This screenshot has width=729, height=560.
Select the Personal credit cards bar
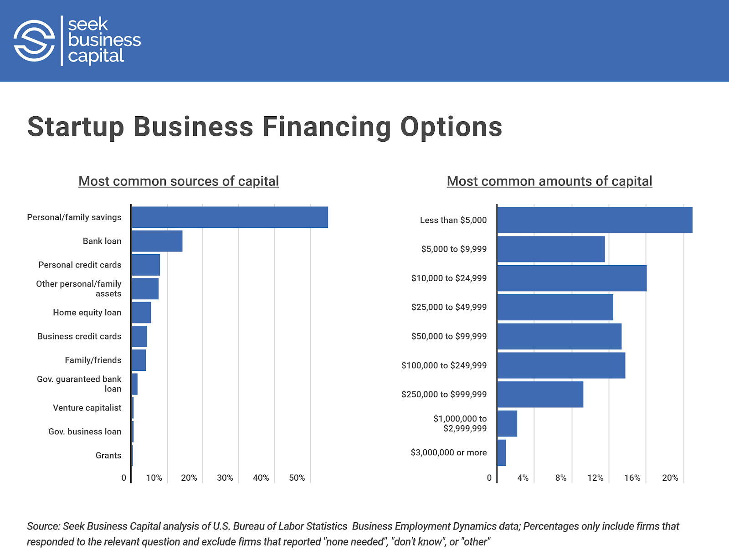pyautogui.click(x=146, y=265)
